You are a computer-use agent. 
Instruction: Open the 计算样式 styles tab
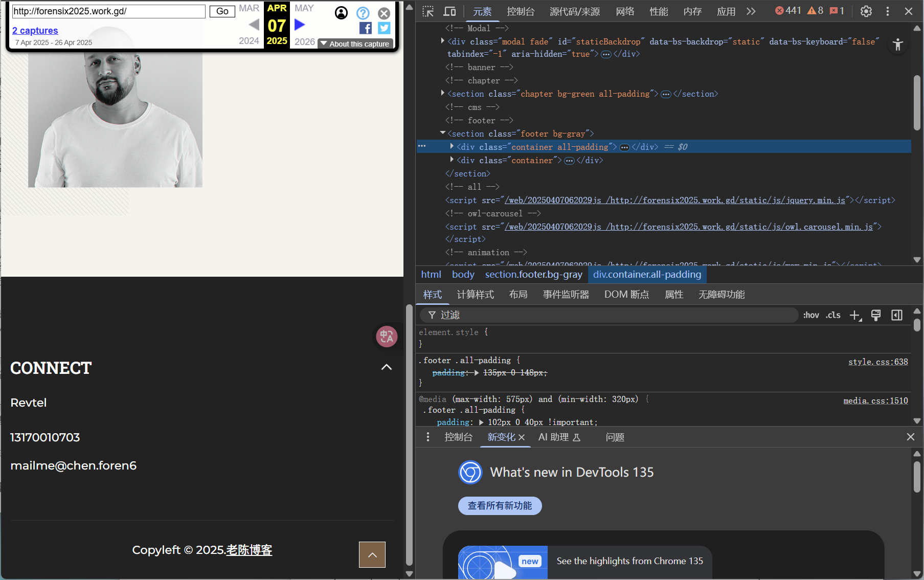tap(475, 295)
